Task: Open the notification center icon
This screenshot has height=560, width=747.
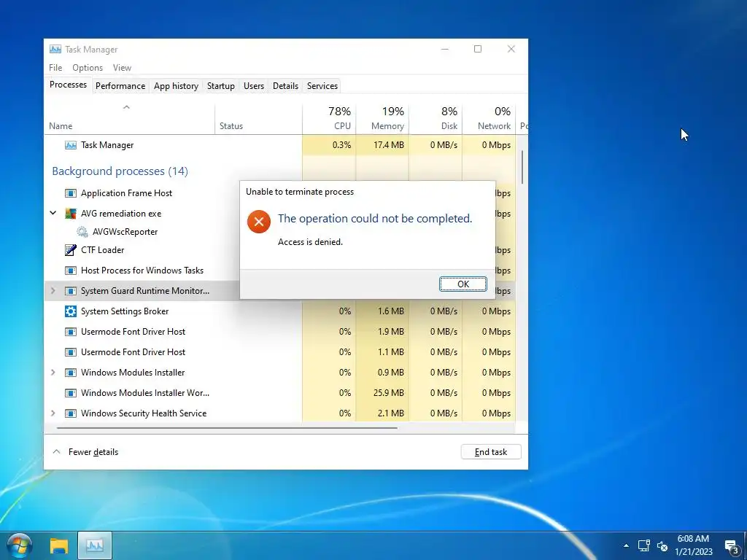Action: pos(732,546)
